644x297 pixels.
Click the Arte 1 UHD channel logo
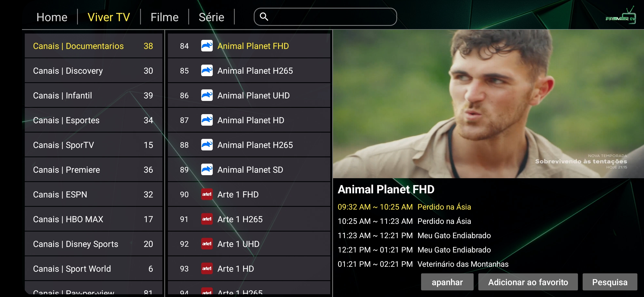(207, 244)
